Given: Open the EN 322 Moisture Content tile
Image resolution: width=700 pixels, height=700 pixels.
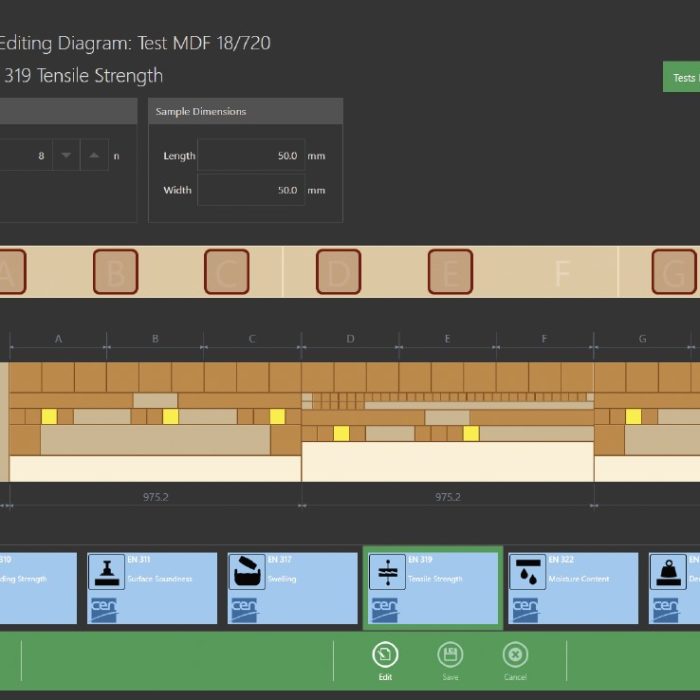Looking at the screenshot, I should tap(572, 588).
